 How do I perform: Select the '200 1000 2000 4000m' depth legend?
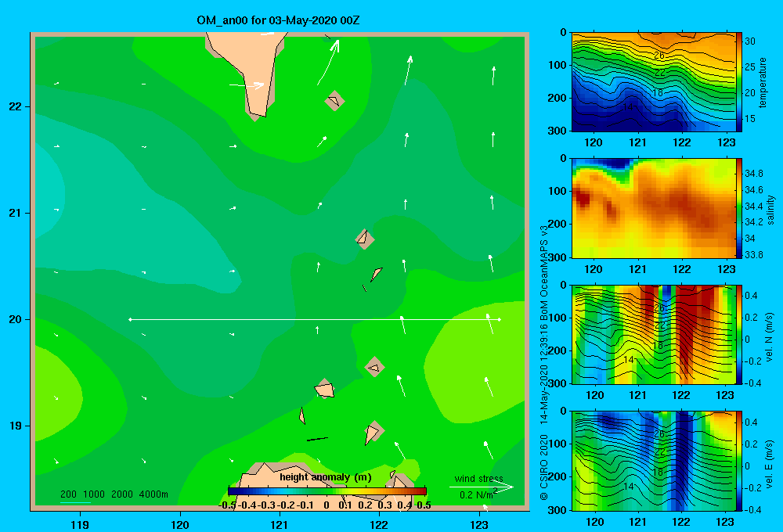click(x=114, y=494)
